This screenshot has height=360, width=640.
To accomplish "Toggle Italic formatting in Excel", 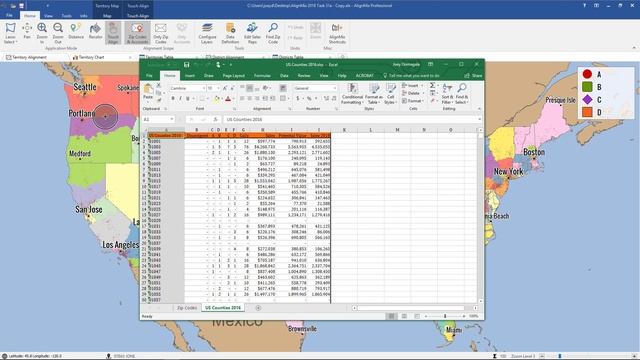I will (180, 98).
